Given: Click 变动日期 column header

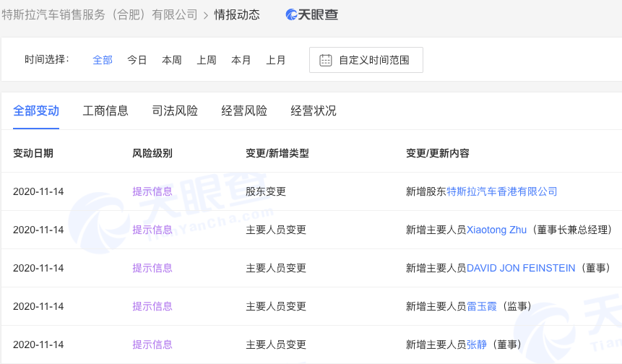Looking at the screenshot, I should [x=33, y=153].
